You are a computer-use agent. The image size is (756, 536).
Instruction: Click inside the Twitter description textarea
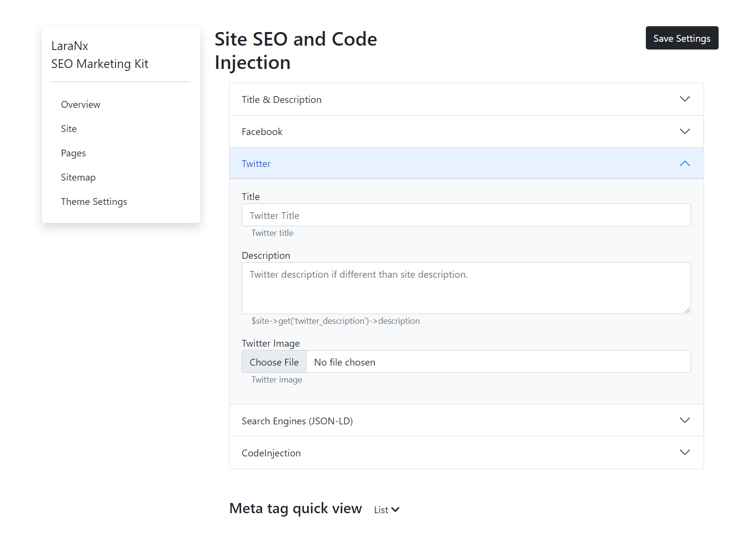coord(466,288)
